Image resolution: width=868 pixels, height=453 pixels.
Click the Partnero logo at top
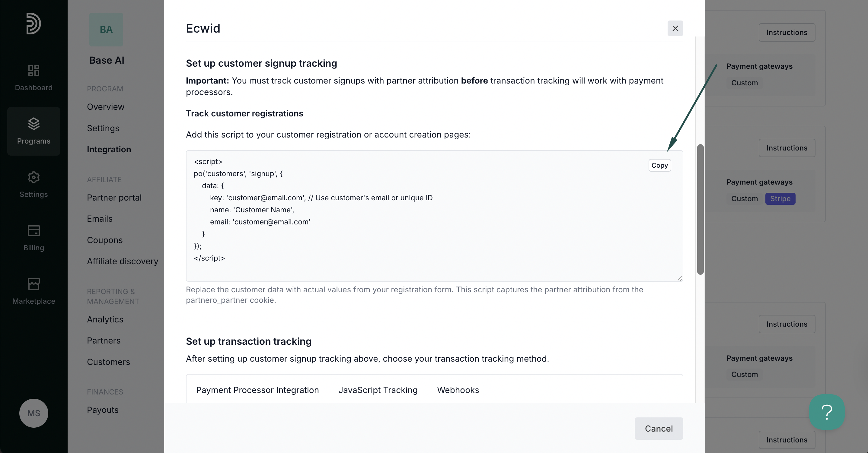pyautogui.click(x=34, y=24)
